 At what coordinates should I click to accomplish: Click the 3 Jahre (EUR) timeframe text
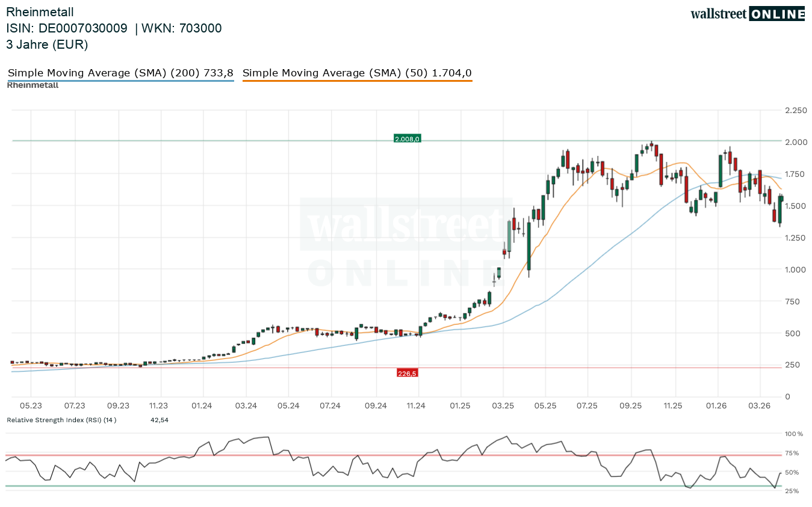coord(47,45)
